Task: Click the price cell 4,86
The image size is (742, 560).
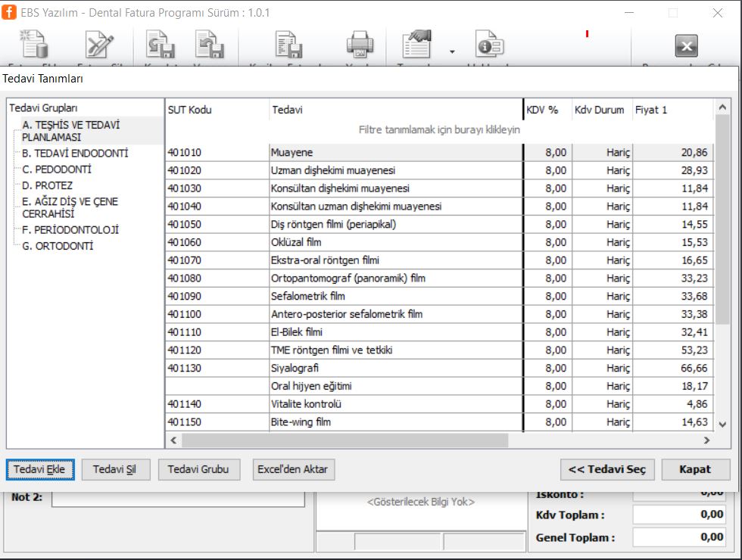Action: coord(673,404)
